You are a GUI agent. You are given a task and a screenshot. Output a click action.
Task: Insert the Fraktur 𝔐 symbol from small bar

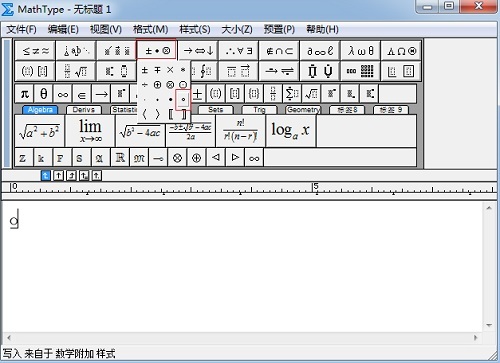[139, 157]
